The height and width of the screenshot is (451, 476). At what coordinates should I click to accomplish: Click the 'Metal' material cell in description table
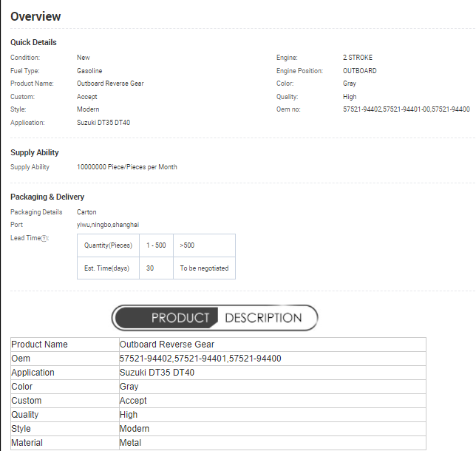point(130,443)
